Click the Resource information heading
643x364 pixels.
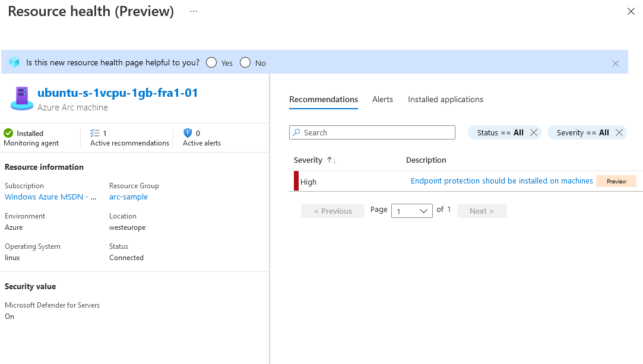[44, 167]
